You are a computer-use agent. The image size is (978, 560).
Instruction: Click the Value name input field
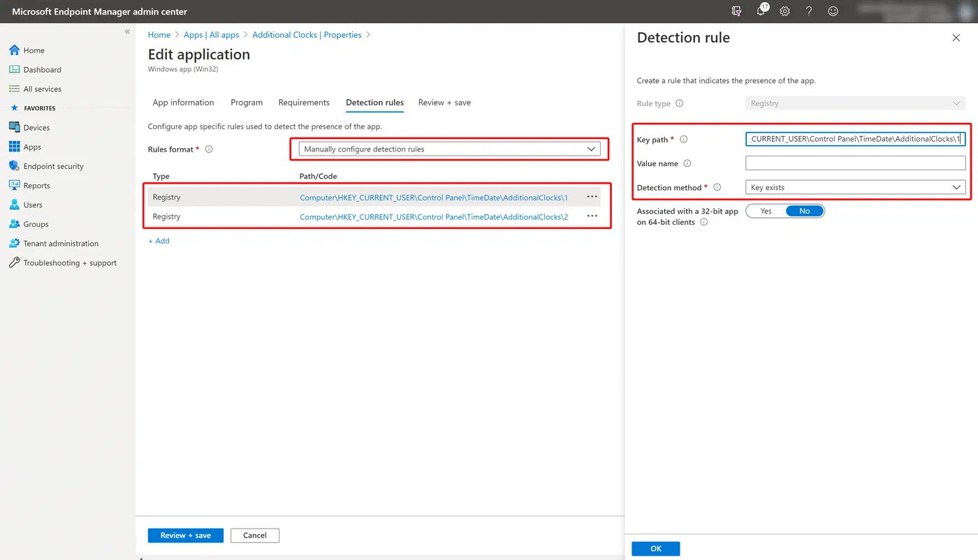tap(855, 163)
